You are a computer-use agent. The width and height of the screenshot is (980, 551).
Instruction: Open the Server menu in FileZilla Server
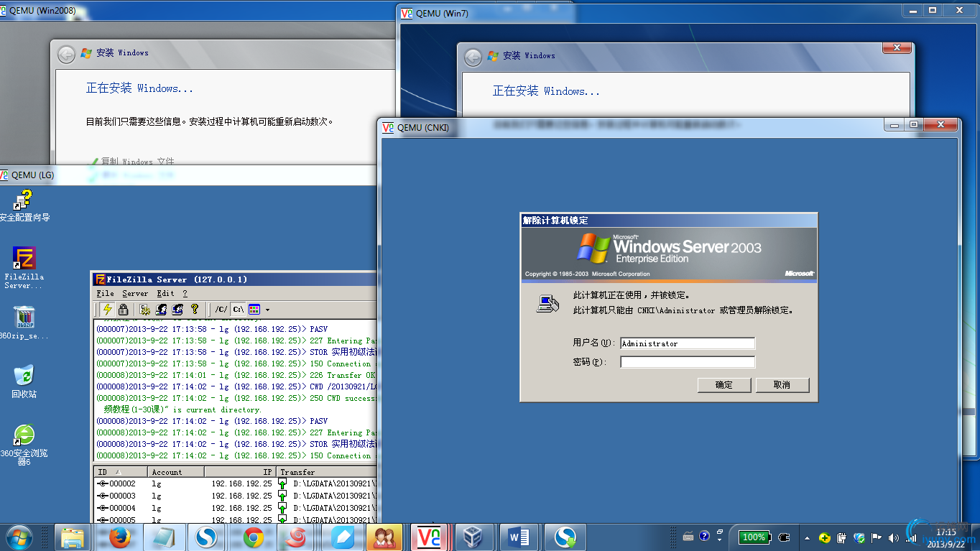(x=135, y=293)
